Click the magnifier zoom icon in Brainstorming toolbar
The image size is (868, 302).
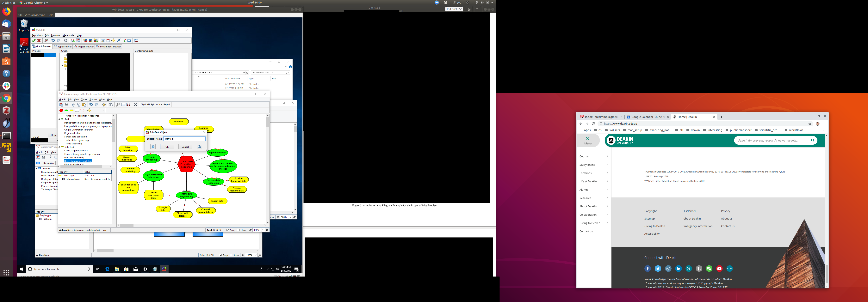pos(118,105)
